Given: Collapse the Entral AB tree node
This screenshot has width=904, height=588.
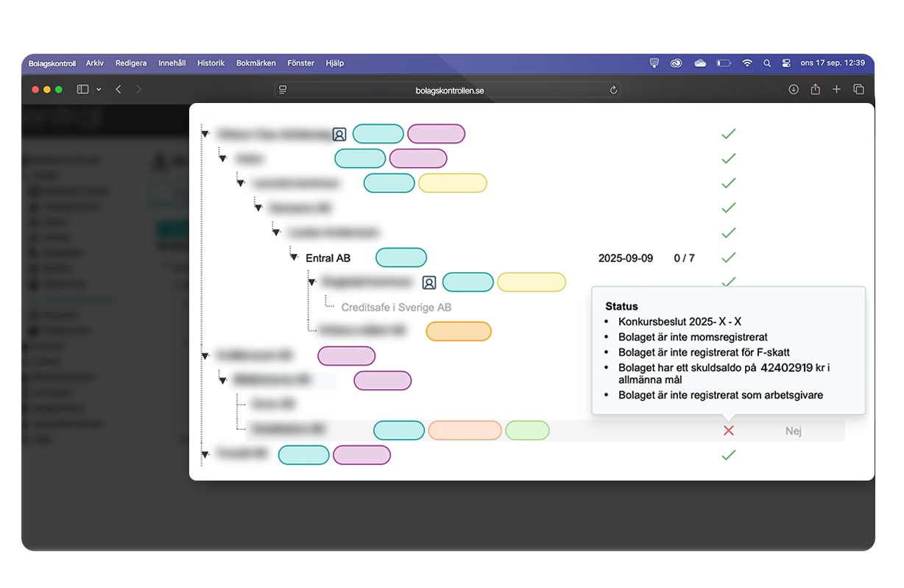Looking at the screenshot, I should tap(294, 258).
